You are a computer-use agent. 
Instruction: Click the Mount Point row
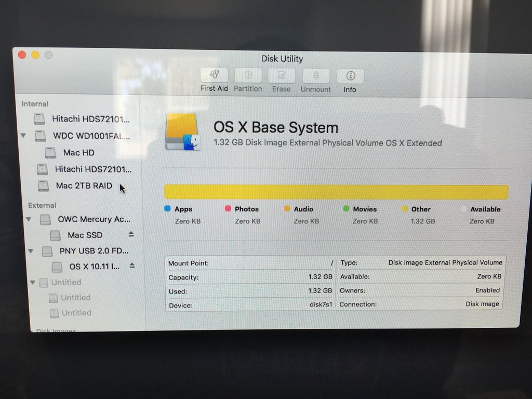[x=251, y=263]
